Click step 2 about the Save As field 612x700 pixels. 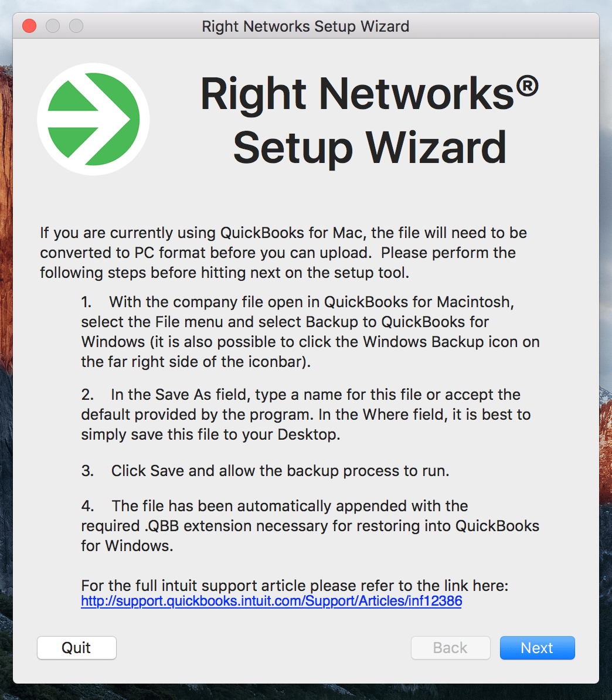tap(305, 414)
